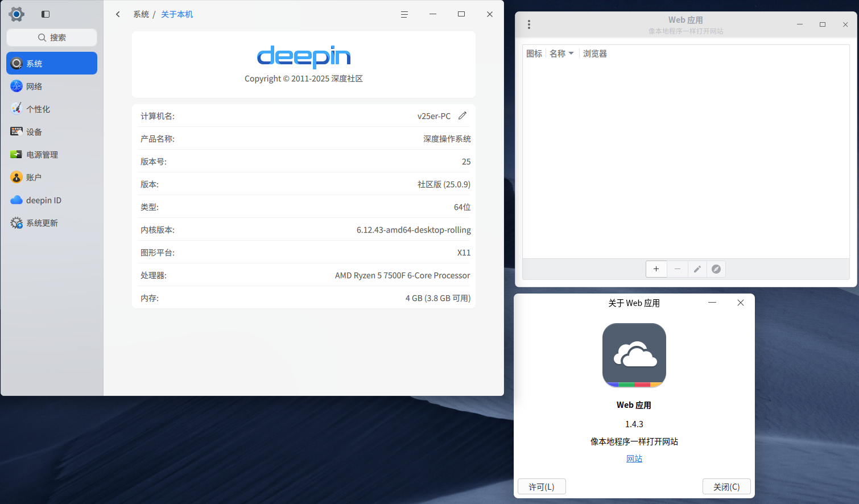Launch selected web app with compass button

(716, 269)
